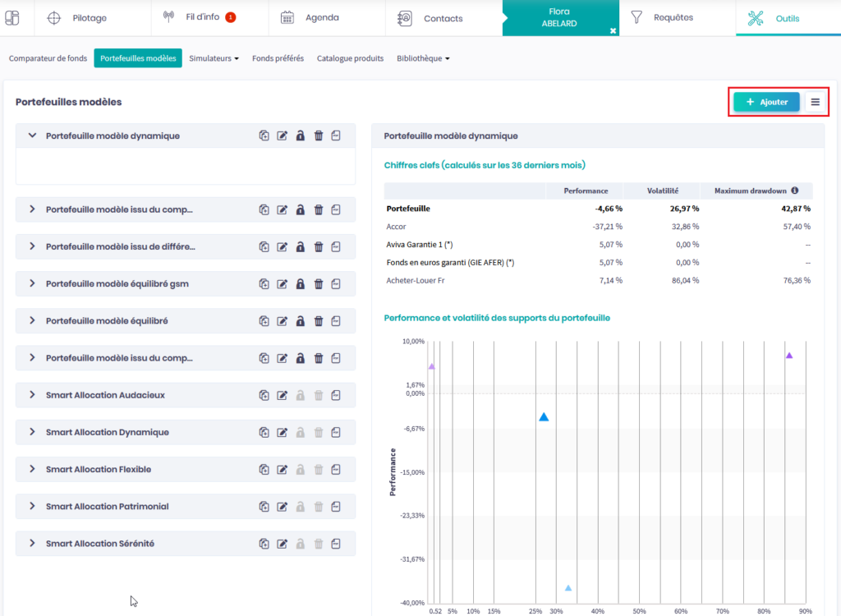Open the Simulateurs dropdown menu
Image resolution: width=841 pixels, height=616 pixels.
point(214,58)
